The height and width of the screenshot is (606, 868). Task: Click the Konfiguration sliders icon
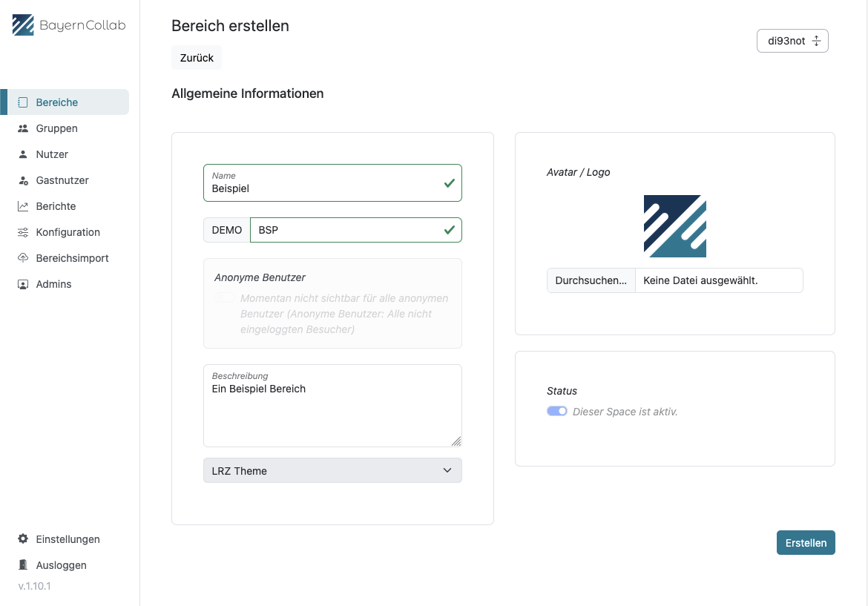23,232
